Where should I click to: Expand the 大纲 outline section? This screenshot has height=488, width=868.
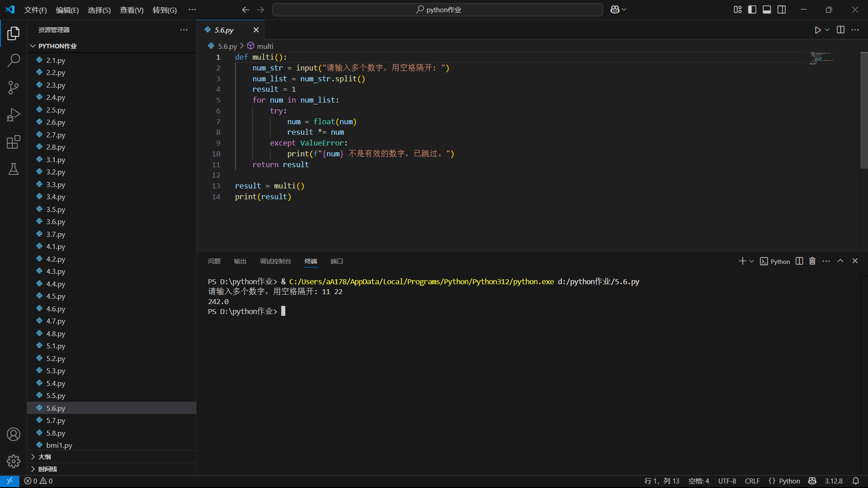tap(44, 457)
